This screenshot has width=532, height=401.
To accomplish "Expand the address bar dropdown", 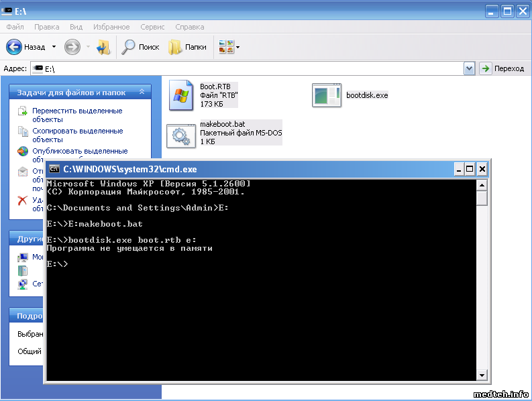I will point(469,68).
